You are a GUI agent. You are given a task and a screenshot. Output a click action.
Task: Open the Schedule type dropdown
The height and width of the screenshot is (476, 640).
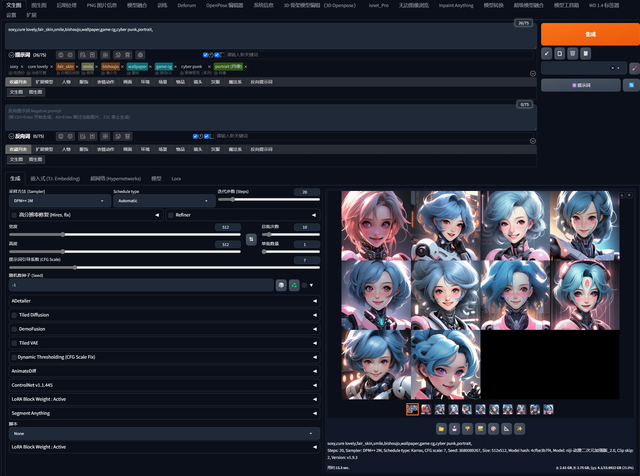tap(160, 201)
